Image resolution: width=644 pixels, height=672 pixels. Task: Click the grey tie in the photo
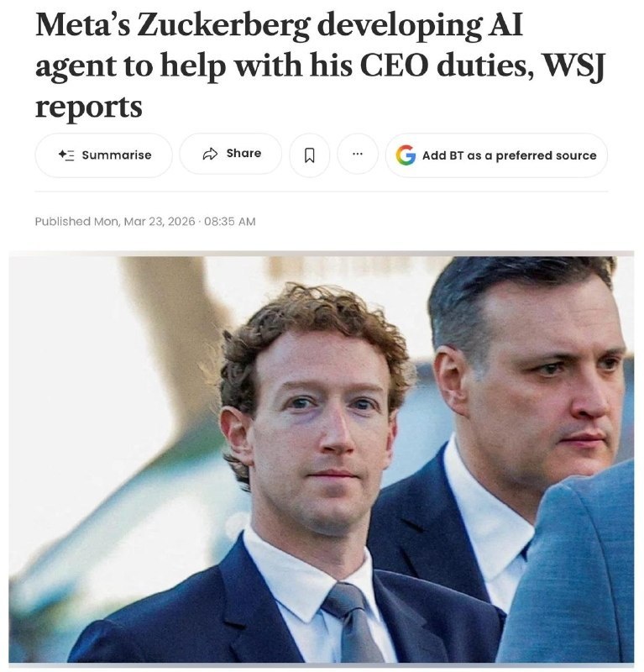(349, 622)
